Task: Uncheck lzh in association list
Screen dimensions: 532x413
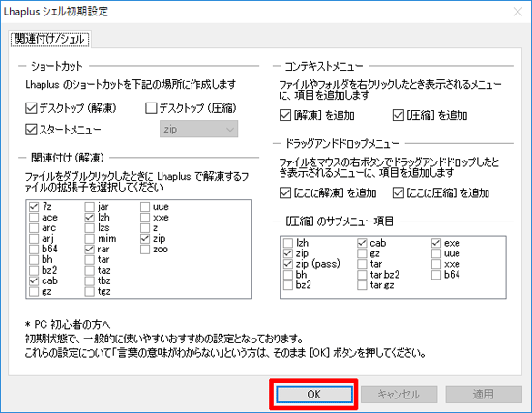Action: (x=90, y=218)
